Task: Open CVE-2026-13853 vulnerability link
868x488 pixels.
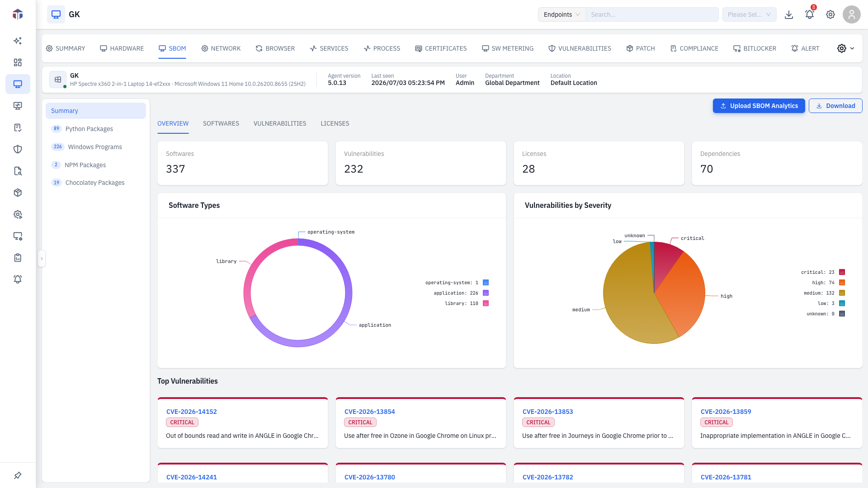Action: click(x=548, y=412)
